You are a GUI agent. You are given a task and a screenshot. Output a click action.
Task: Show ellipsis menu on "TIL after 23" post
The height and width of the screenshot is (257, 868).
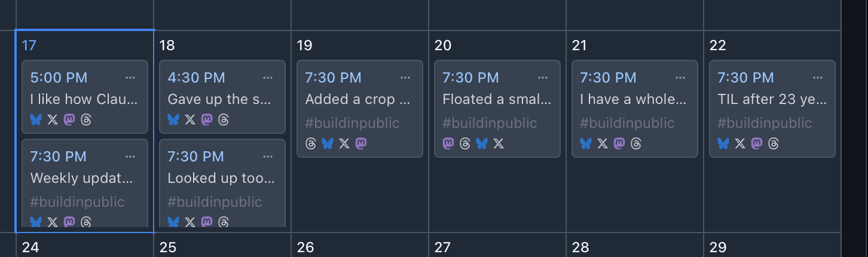818,78
